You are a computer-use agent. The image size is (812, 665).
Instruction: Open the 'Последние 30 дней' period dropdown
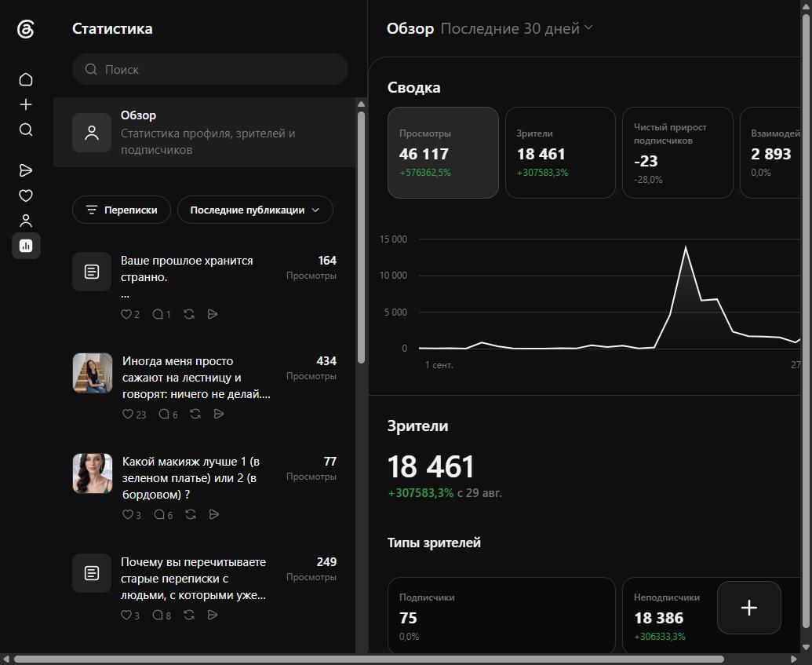(516, 28)
